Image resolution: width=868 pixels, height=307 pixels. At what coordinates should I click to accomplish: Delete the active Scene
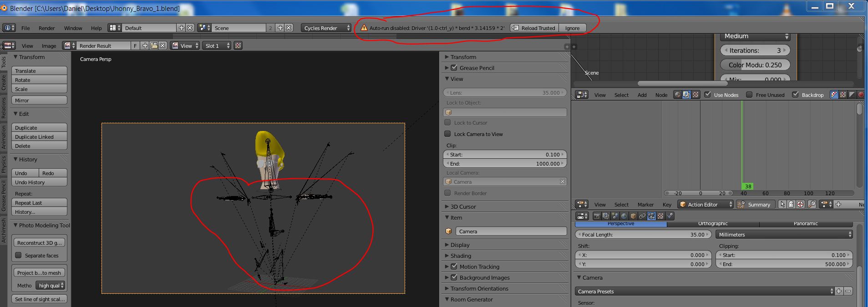289,28
